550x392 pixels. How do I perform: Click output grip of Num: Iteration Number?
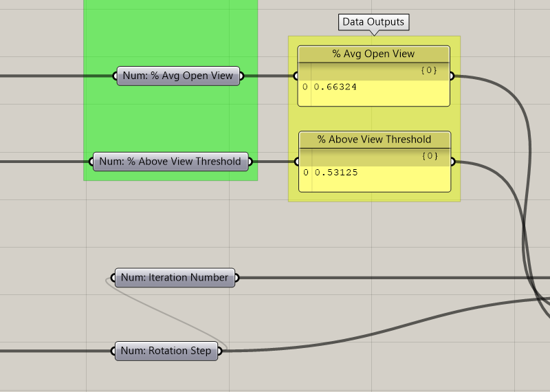point(236,278)
